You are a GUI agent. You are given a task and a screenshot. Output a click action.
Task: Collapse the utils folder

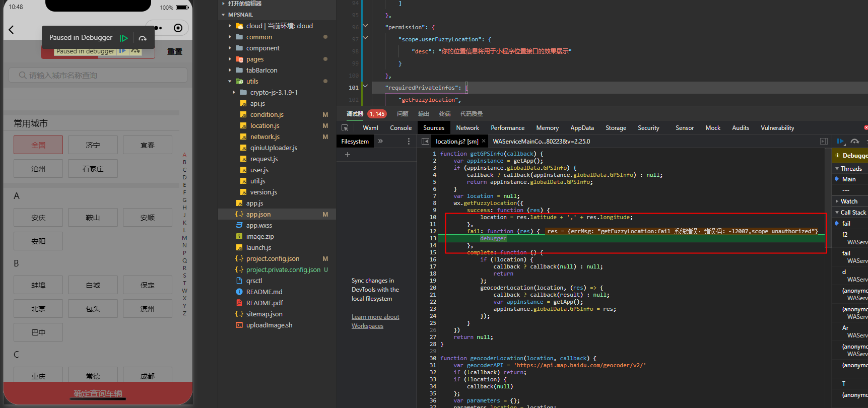(230, 82)
